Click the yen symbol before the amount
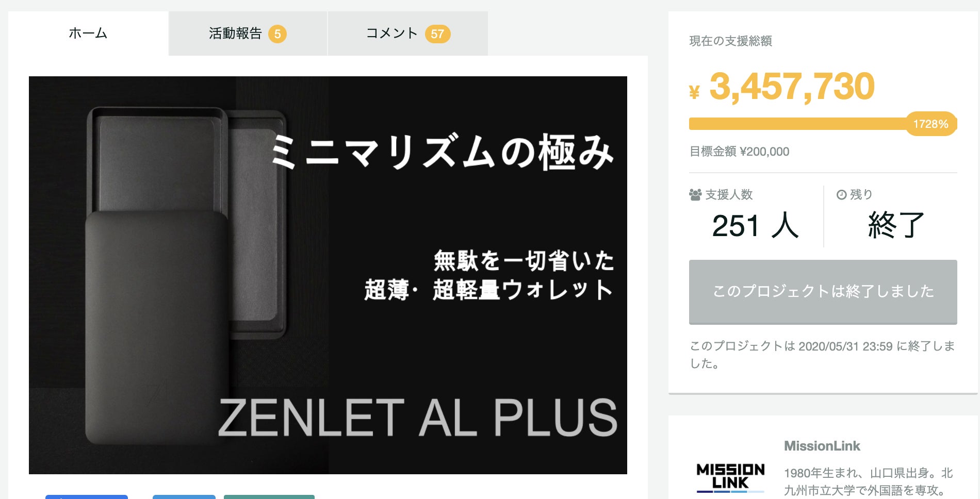Screen dimensions: 980x499 tap(694, 92)
